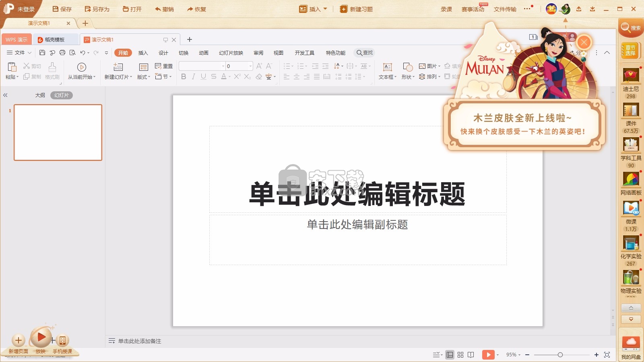Apply Italic formatting

point(194,76)
